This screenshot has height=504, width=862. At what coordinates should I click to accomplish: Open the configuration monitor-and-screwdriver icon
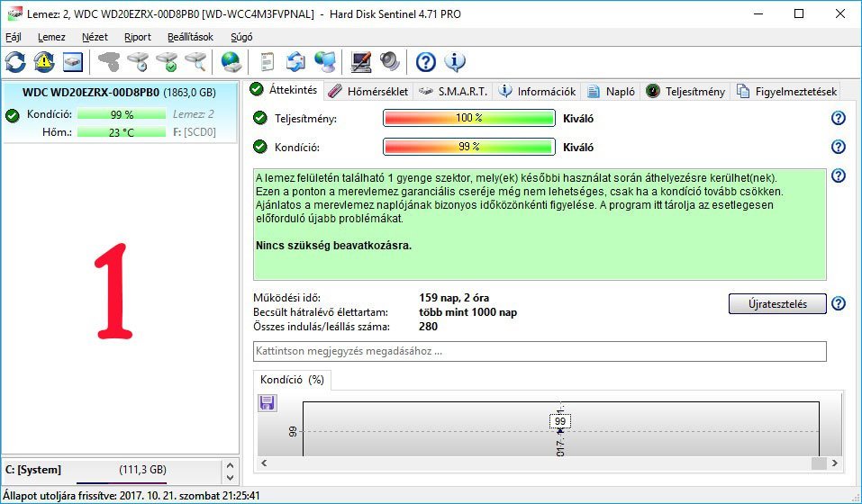(360, 62)
